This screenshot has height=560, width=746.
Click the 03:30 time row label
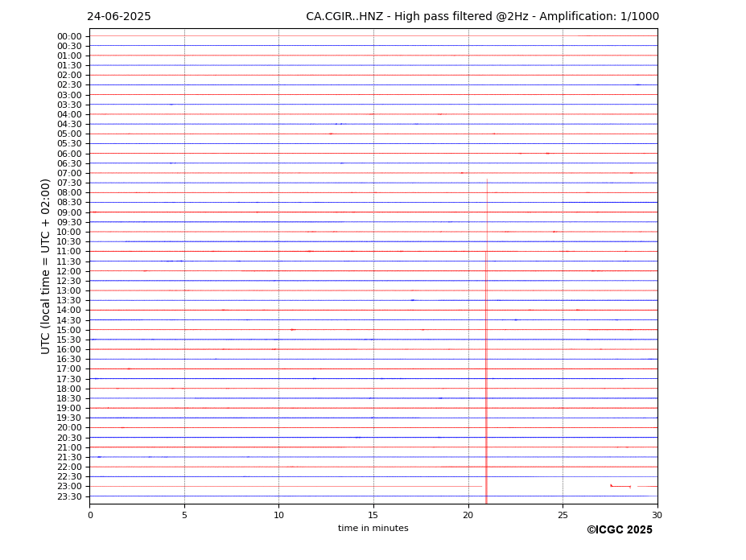(x=69, y=105)
